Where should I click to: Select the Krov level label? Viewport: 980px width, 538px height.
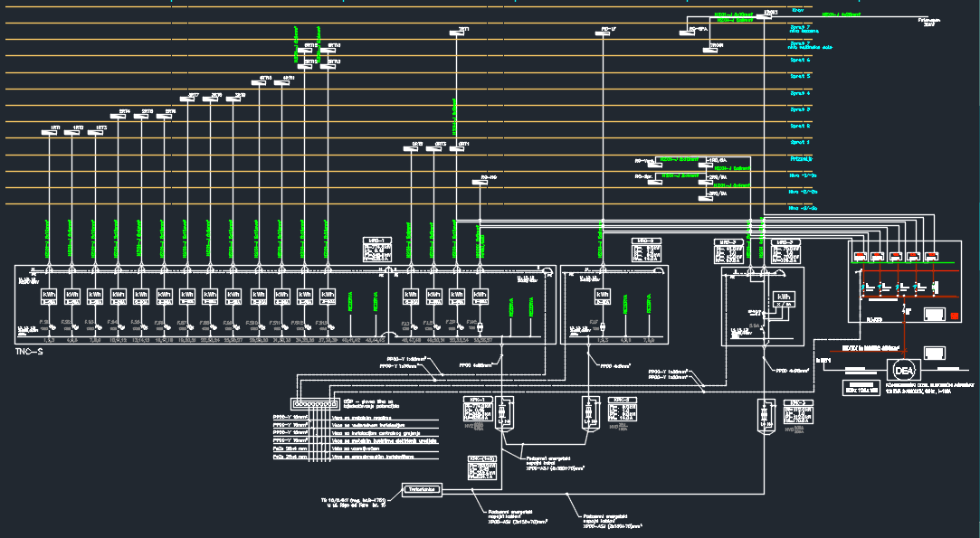click(797, 10)
